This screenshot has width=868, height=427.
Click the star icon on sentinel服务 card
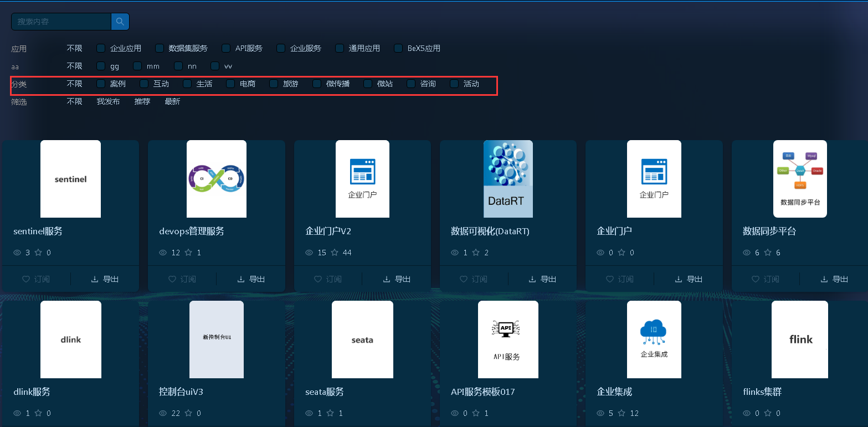coord(38,253)
